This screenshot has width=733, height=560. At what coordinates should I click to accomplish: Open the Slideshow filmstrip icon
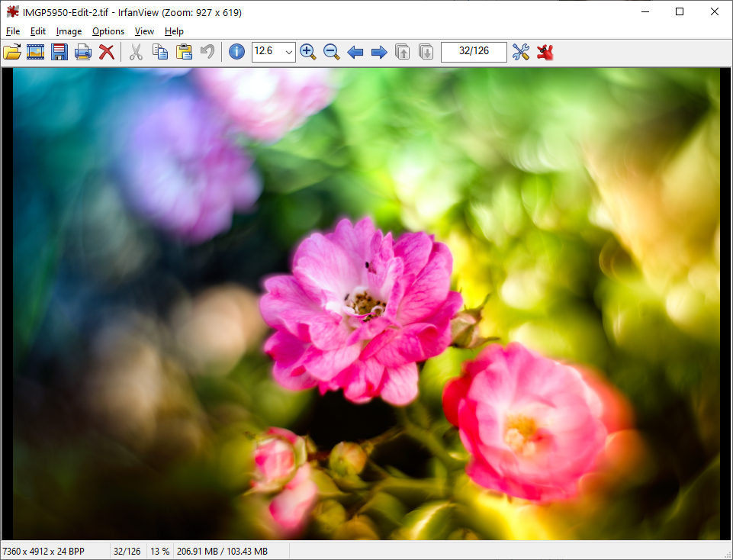(36, 52)
